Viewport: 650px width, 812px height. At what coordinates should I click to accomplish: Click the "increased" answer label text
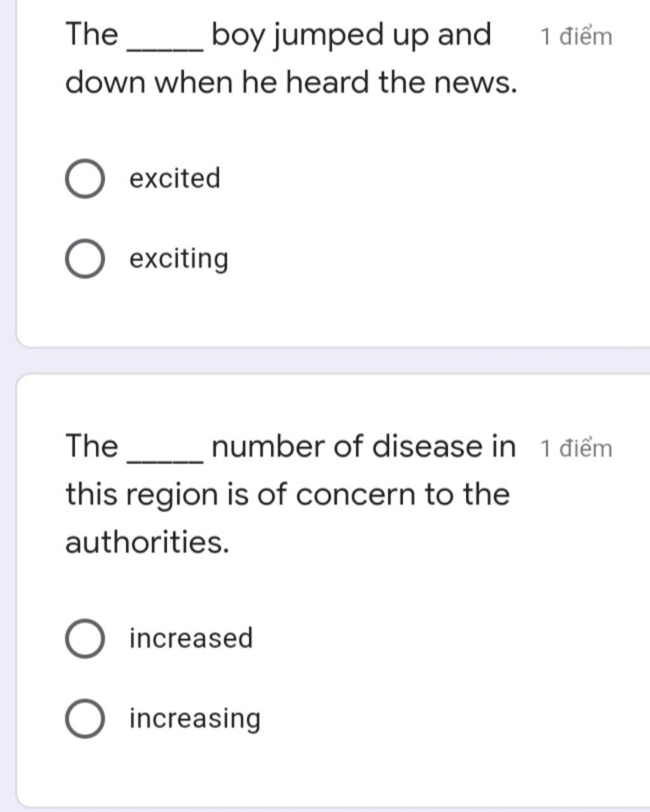(191, 638)
